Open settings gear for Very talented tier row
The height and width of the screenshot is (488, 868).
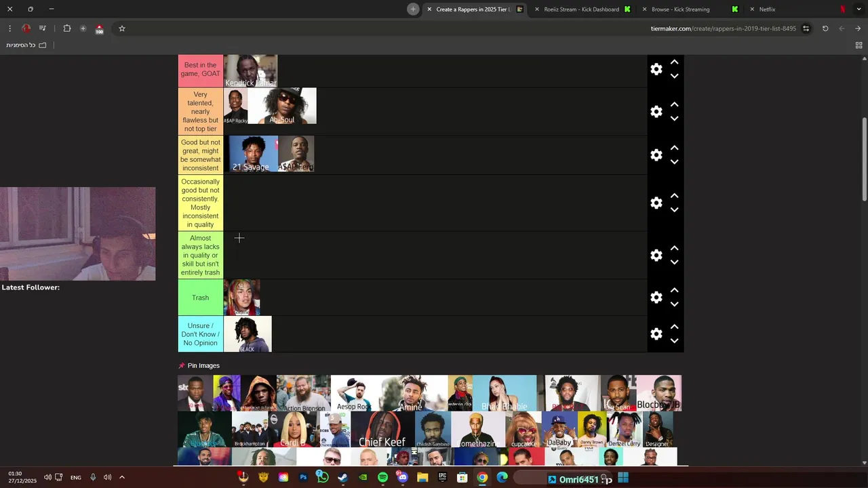pyautogui.click(x=656, y=112)
